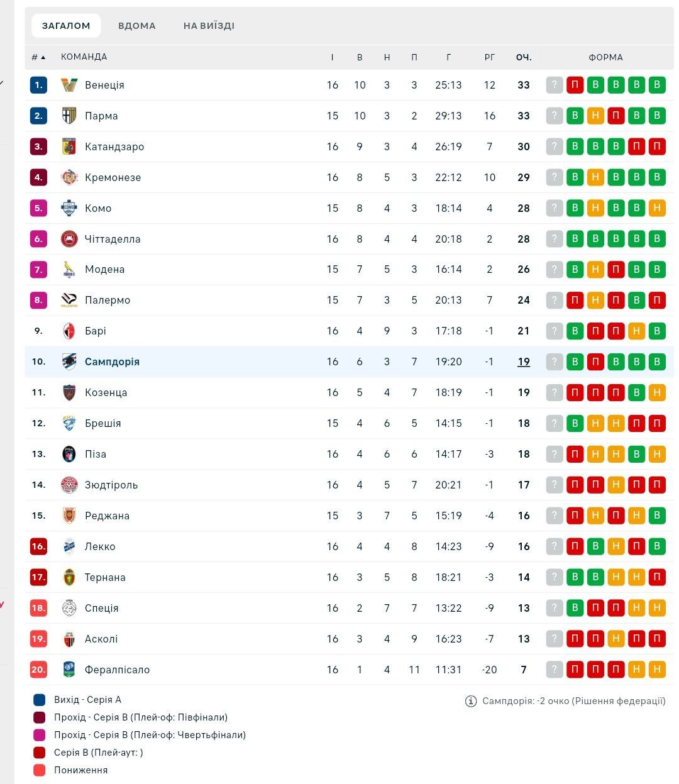Select the ЗАГАЛОМ tab

66,26
